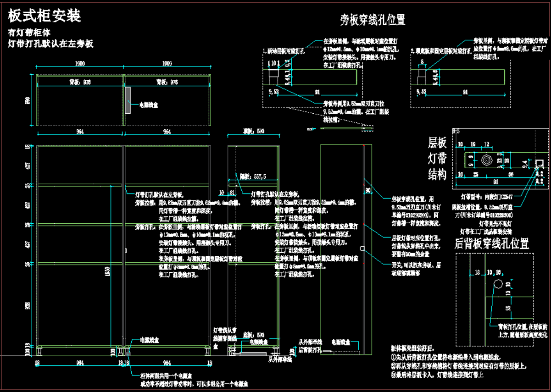Select the right 背板: 976 dimension text
Screen dimensions: 551x392
click(x=167, y=82)
